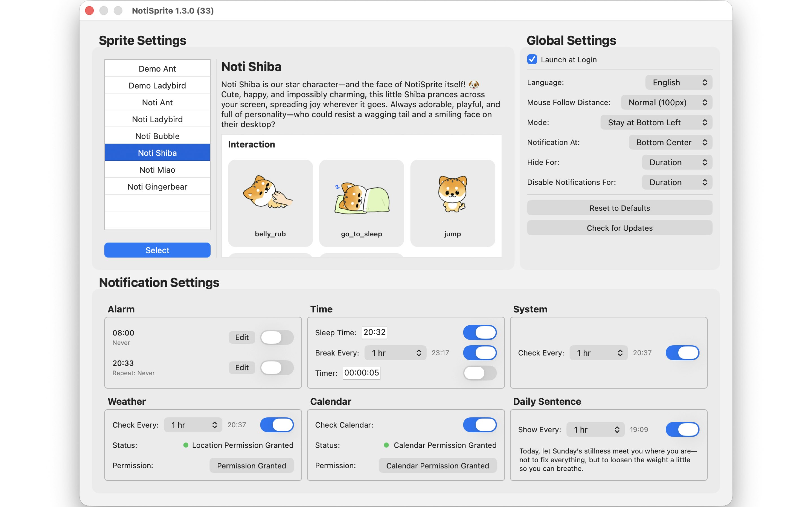Switch to the Demo Ladybird sprite

click(157, 85)
